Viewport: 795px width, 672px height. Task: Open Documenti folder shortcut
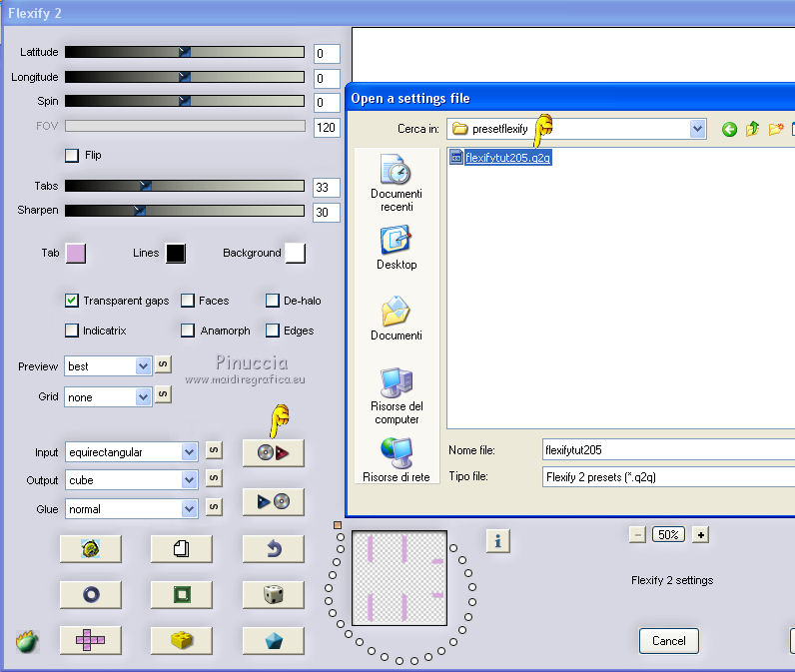click(x=397, y=319)
